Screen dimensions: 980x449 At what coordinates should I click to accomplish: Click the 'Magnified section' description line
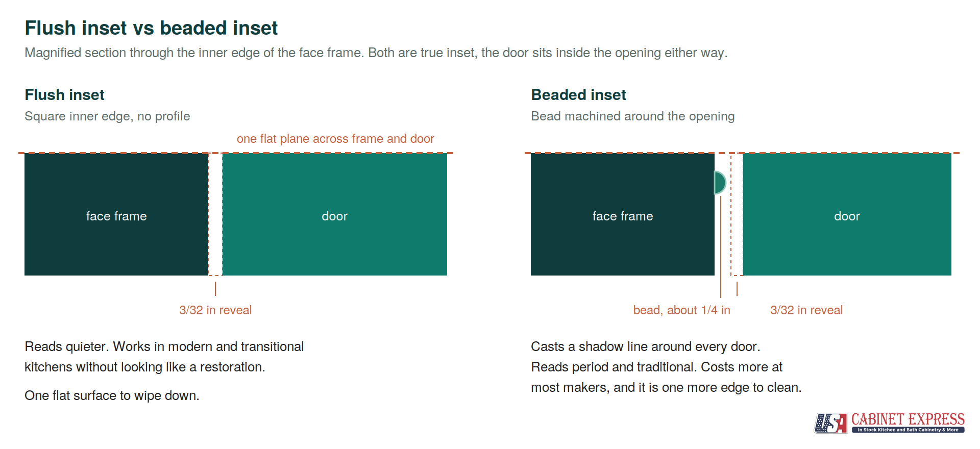376,53
